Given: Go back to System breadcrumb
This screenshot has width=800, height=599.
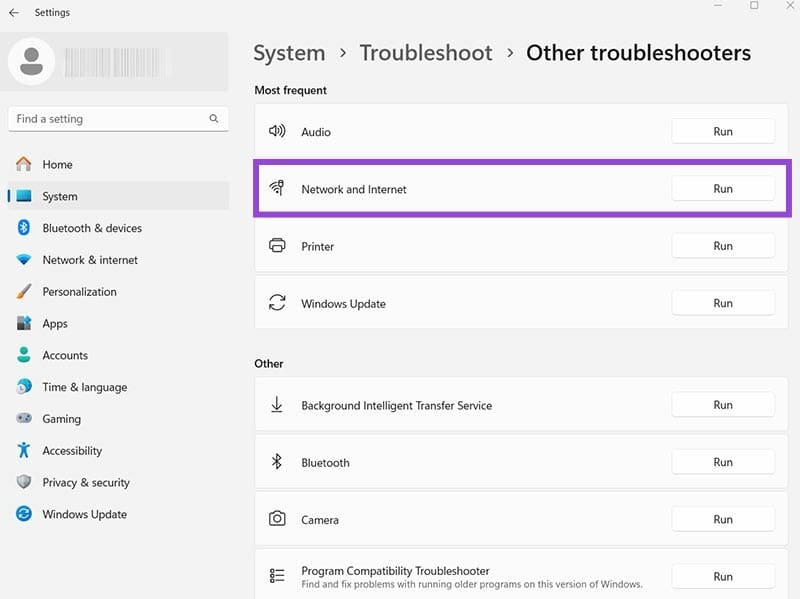Looking at the screenshot, I should pyautogui.click(x=289, y=53).
